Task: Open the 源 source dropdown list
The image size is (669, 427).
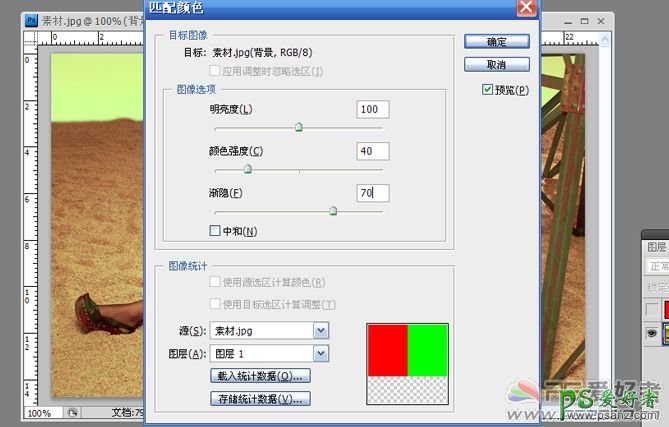Action: (x=320, y=330)
